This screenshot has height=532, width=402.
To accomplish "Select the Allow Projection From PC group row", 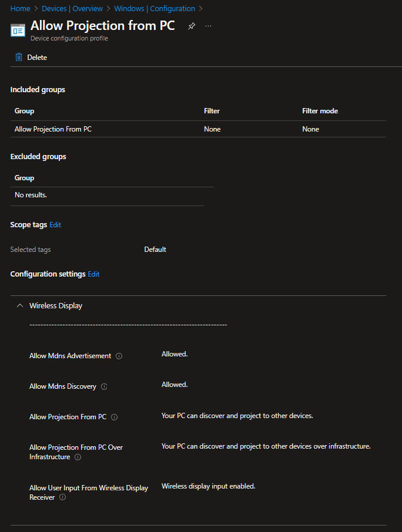I will click(x=198, y=129).
